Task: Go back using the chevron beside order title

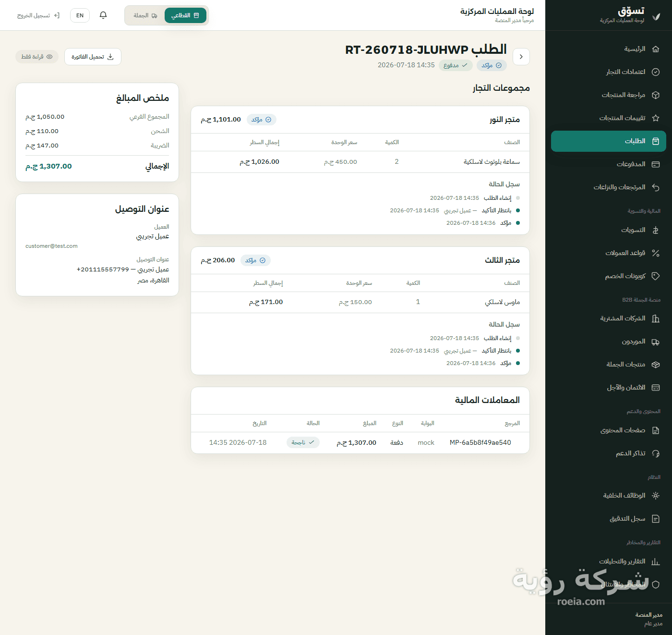Action: point(521,57)
